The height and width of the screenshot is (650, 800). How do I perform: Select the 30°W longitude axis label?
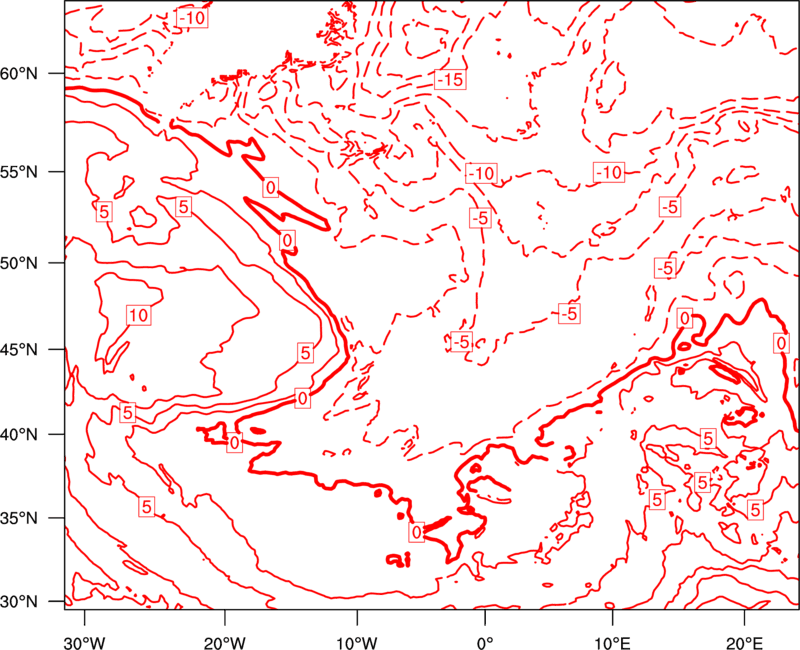[85, 642]
